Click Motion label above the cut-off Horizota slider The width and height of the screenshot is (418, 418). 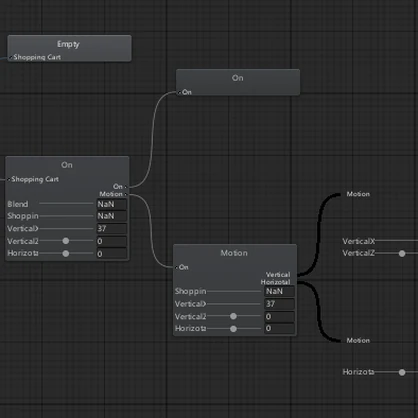pos(358,340)
